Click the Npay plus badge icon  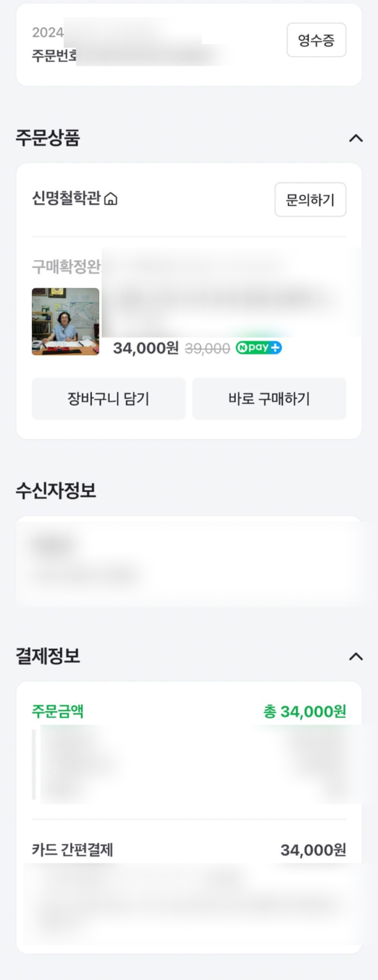[x=259, y=348]
